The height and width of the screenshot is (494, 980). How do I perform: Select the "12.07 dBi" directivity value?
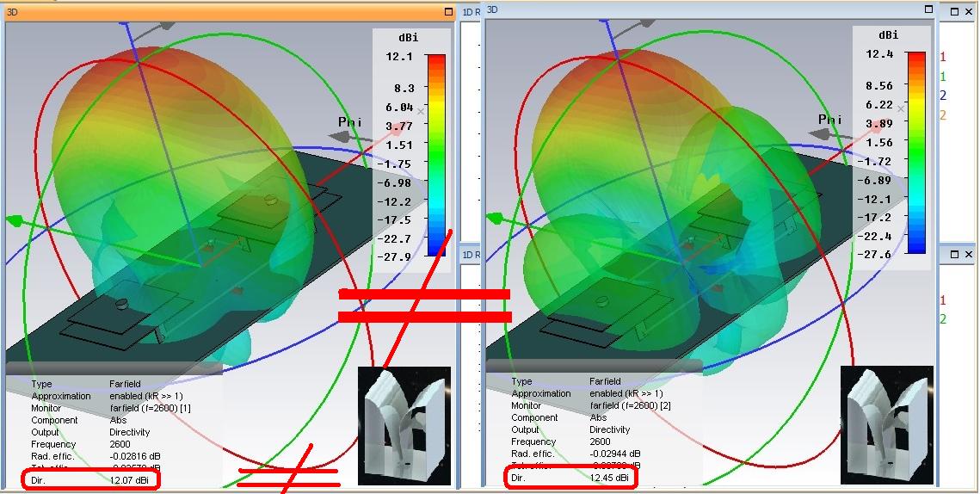[x=129, y=480]
